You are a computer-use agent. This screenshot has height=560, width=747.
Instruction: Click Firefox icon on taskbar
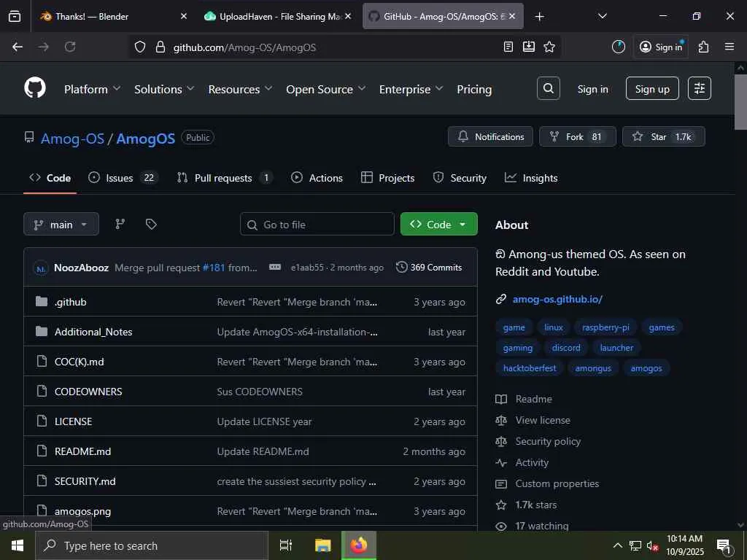(359, 545)
